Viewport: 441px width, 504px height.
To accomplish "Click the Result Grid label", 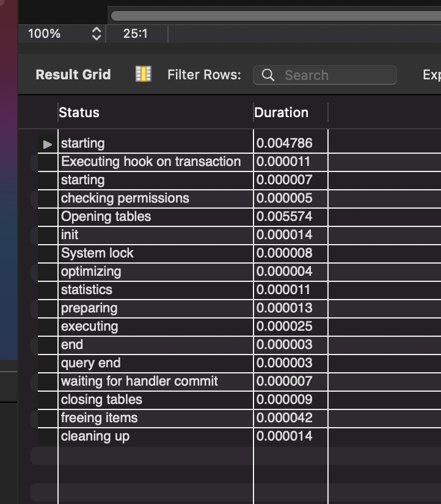I will pos(73,74).
